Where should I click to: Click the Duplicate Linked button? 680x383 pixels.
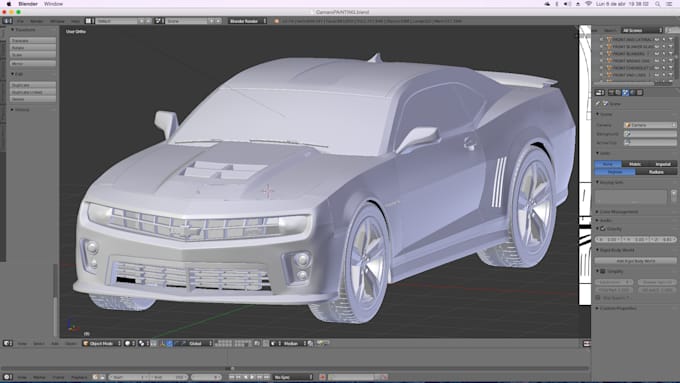[x=33, y=92]
